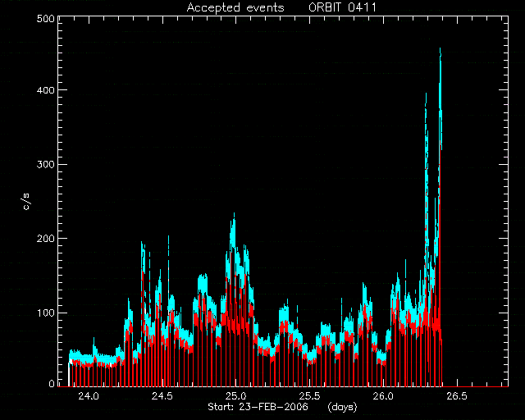Click the 'c/s' y-axis unit label
525x420 pixels.
[26, 202]
